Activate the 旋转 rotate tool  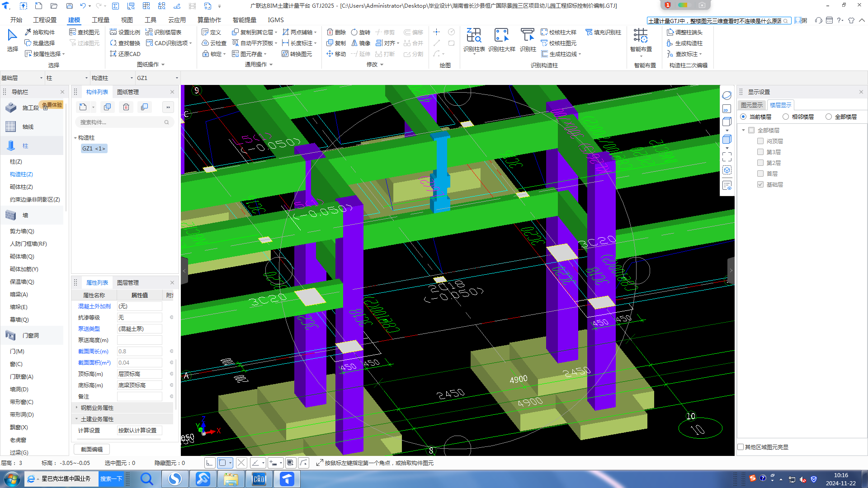[361, 32]
